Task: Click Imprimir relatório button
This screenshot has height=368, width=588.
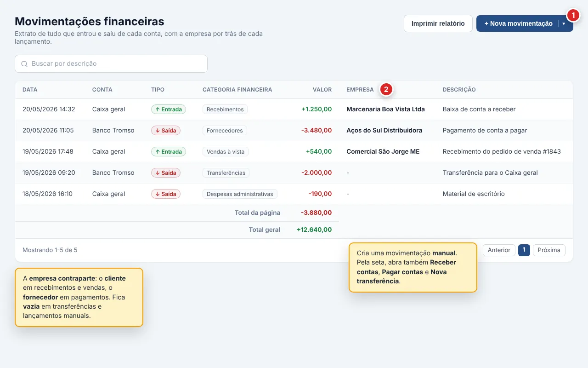Action: click(x=438, y=23)
